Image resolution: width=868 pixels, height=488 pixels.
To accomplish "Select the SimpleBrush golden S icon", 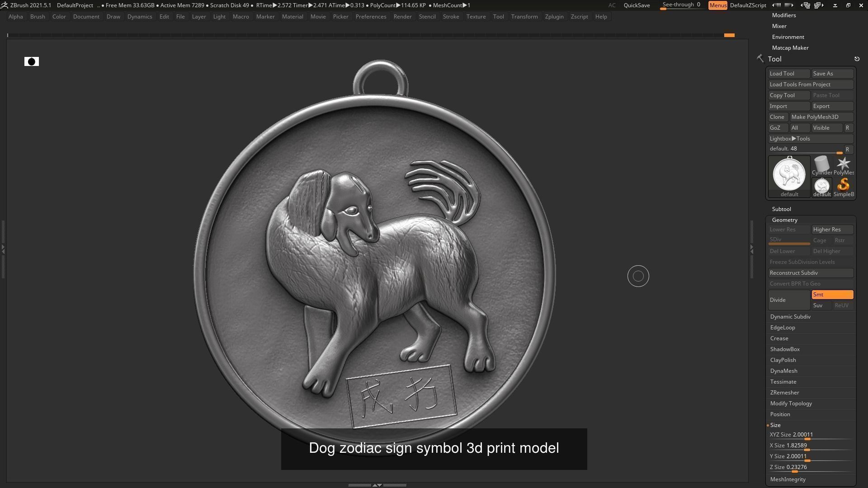I will pos(844,188).
